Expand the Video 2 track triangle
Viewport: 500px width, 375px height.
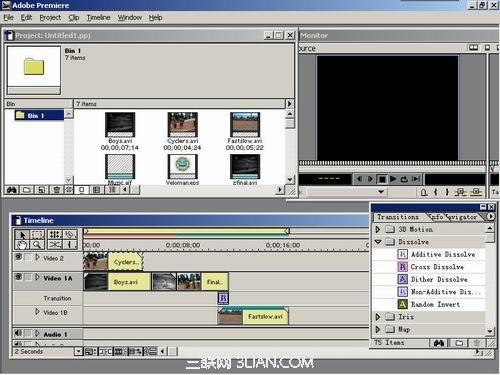(x=37, y=257)
